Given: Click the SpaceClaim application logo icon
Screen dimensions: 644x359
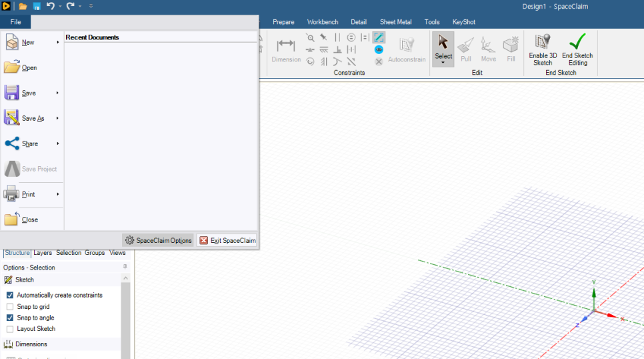Looking at the screenshot, I should click(6, 6).
